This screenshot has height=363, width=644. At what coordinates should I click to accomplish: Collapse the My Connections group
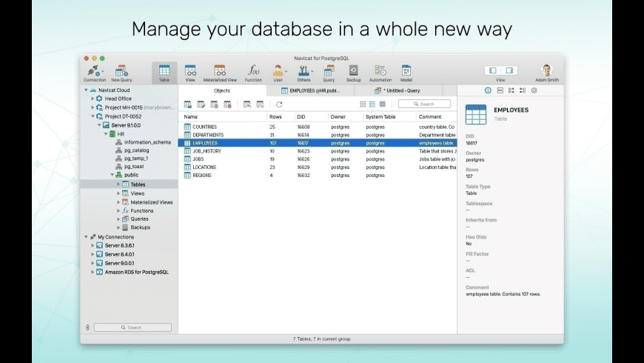point(87,237)
